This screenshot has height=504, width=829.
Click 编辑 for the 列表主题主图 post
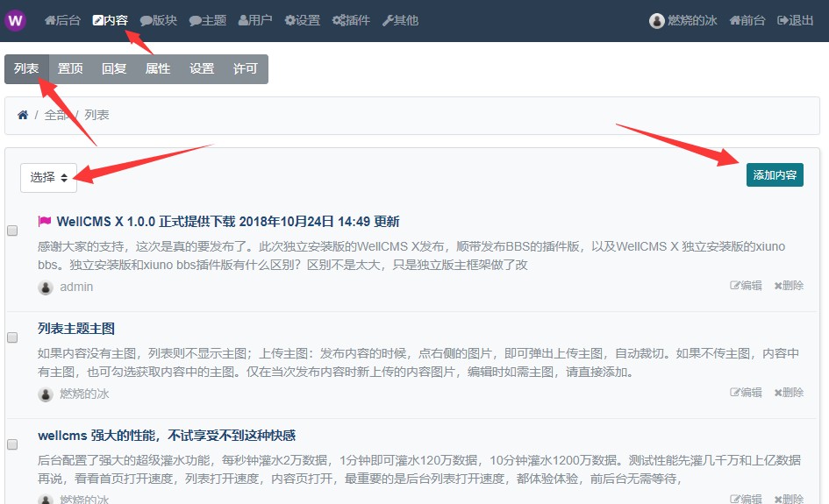(746, 393)
